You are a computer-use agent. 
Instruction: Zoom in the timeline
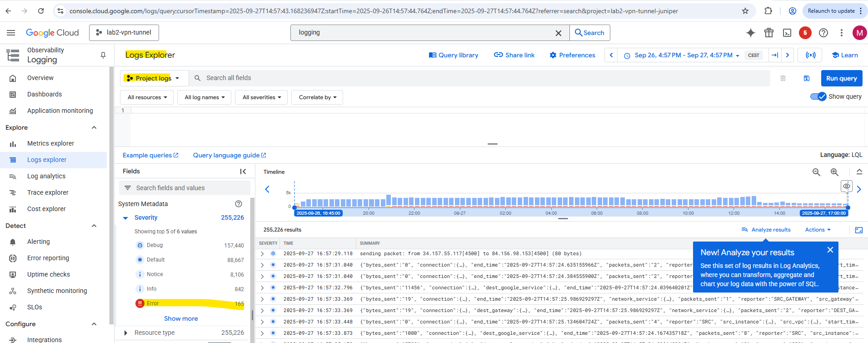835,172
